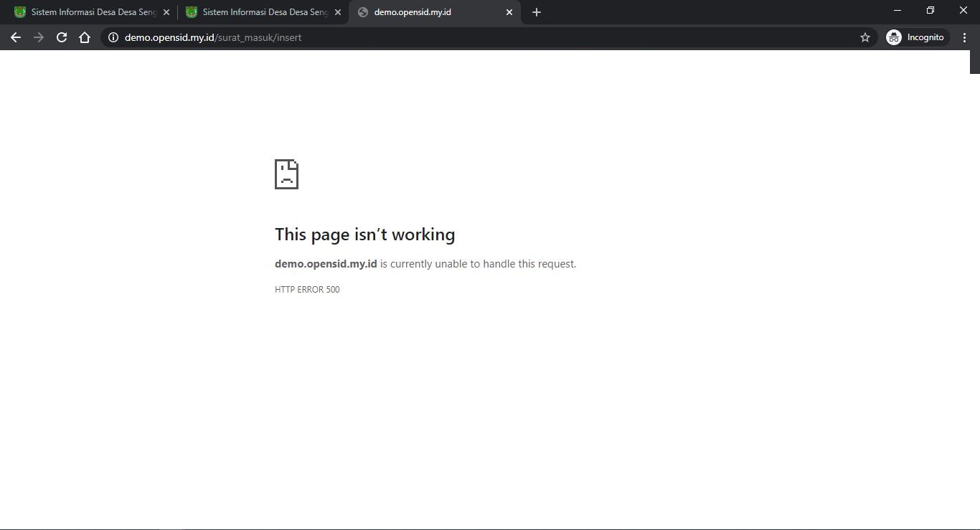Click the browser back navigation arrow
This screenshot has height=530, width=980.
pos(16,37)
